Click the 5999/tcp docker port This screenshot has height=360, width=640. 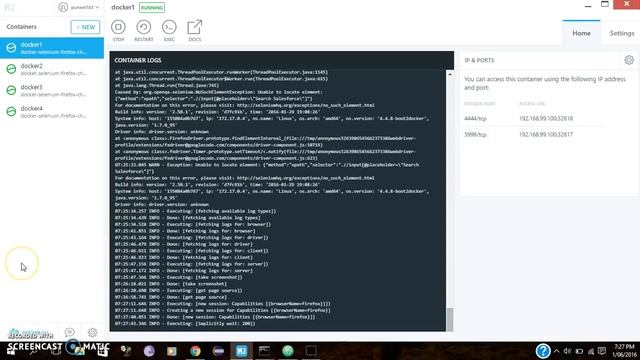(x=475, y=134)
